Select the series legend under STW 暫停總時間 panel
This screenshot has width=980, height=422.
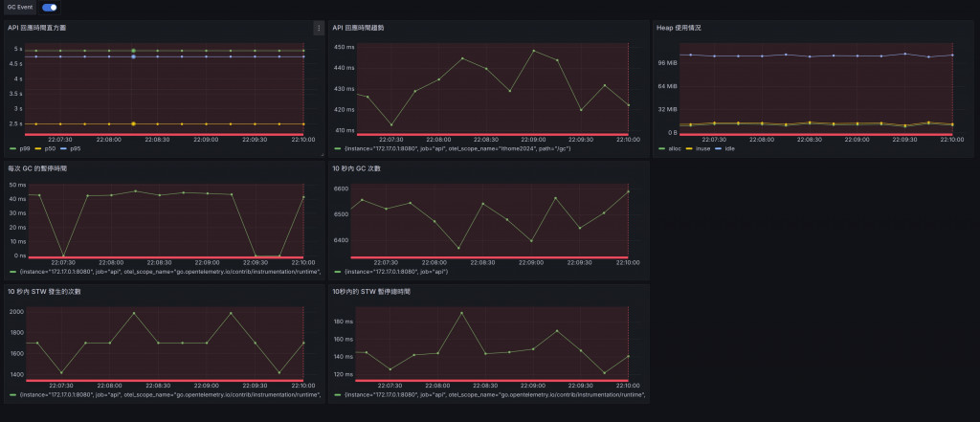494,395
